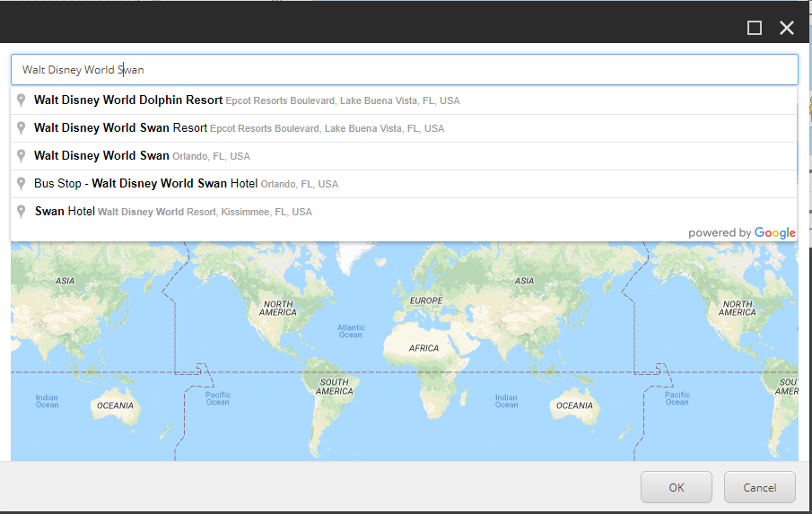Close the dialog with X icon
Image resolution: width=812 pixels, height=514 pixels.
point(787,28)
